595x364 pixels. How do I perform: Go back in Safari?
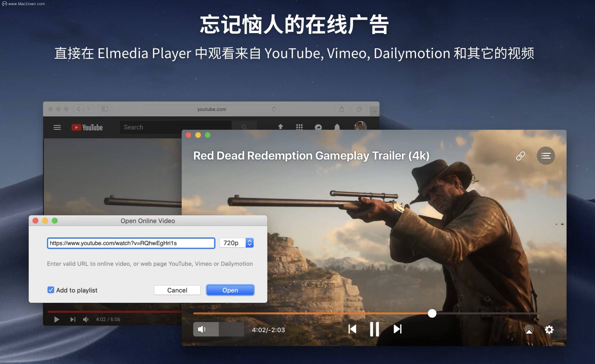[78, 109]
